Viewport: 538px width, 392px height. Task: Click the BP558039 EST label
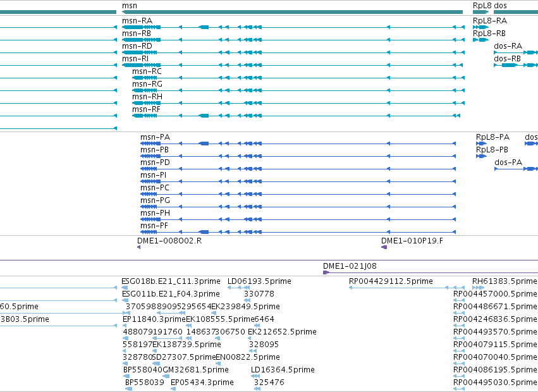[144, 383]
